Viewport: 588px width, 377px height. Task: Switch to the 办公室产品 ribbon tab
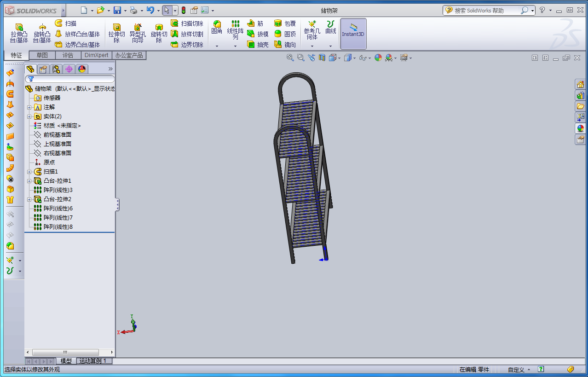pos(129,55)
